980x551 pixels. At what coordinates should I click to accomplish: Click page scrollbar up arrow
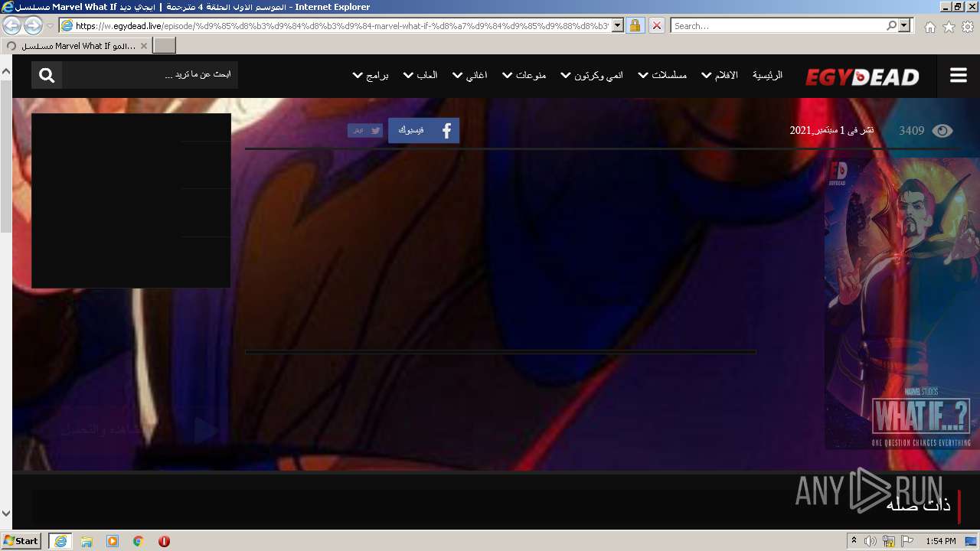tap(6, 71)
